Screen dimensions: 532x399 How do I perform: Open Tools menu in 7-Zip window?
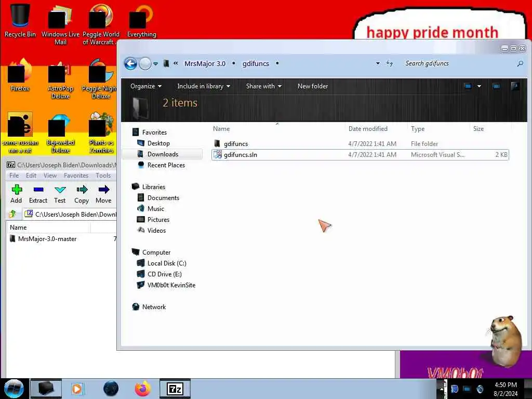point(103,176)
